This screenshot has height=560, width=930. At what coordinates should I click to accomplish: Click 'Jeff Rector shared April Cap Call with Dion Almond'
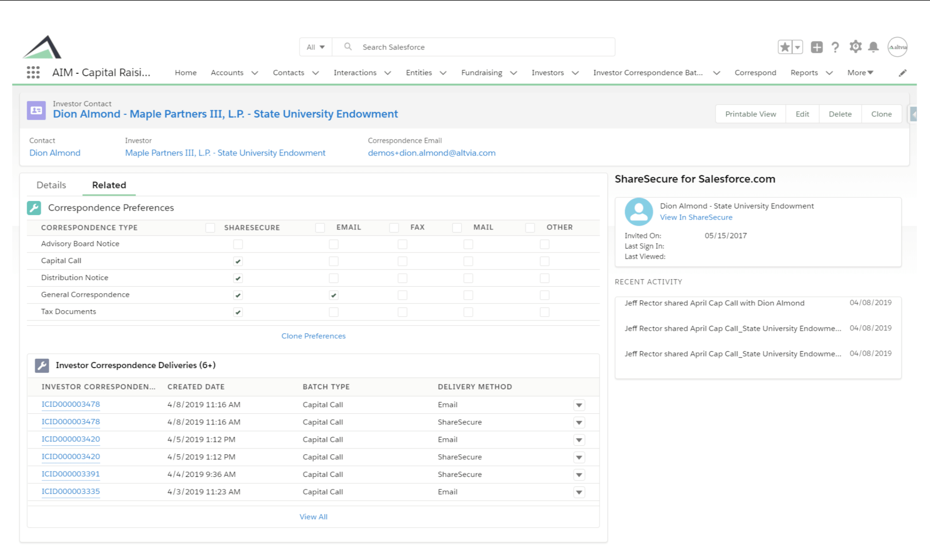(x=714, y=303)
